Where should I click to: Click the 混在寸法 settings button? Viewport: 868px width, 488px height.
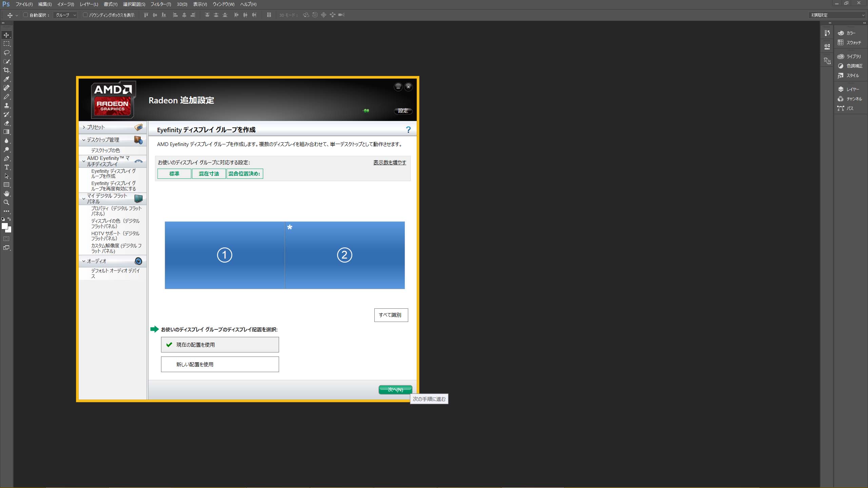[209, 174]
